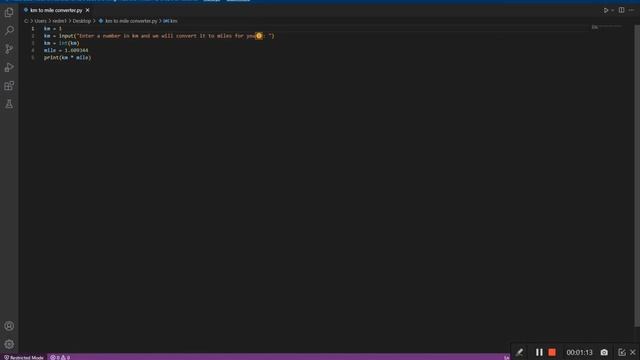Open the Source Control view
This screenshot has width=640, height=360.
tap(9, 49)
